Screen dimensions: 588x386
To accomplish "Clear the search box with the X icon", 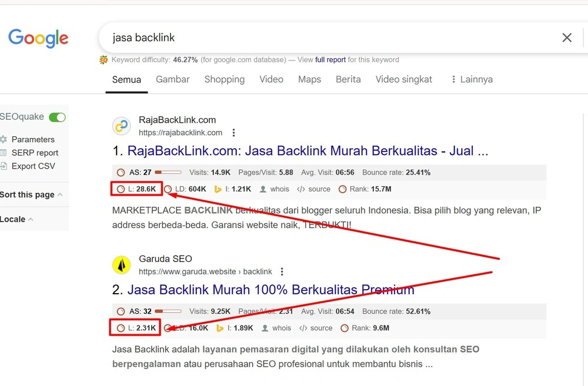I will click(567, 38).
